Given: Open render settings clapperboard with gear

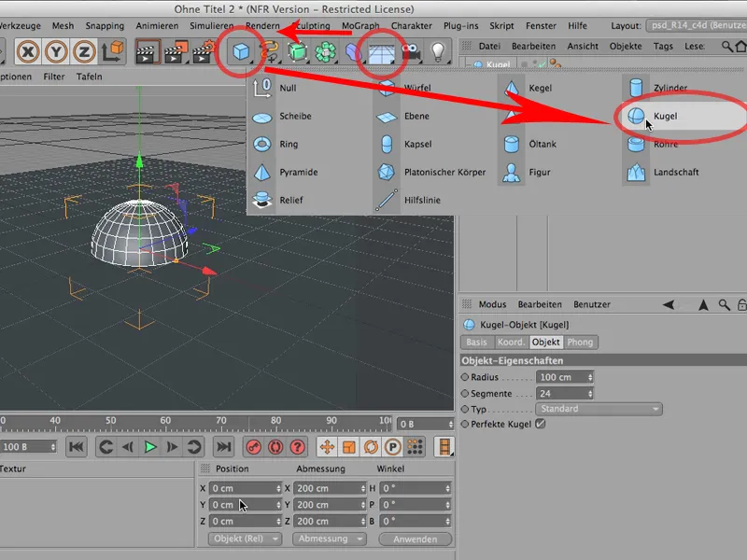Looking at the screenshot, I should coord(204,51).
